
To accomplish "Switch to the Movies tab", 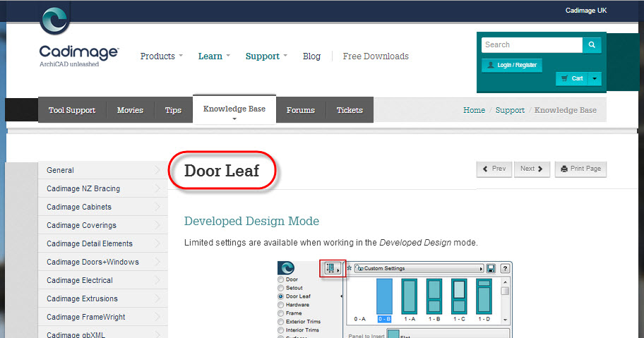I will (130, 110).
